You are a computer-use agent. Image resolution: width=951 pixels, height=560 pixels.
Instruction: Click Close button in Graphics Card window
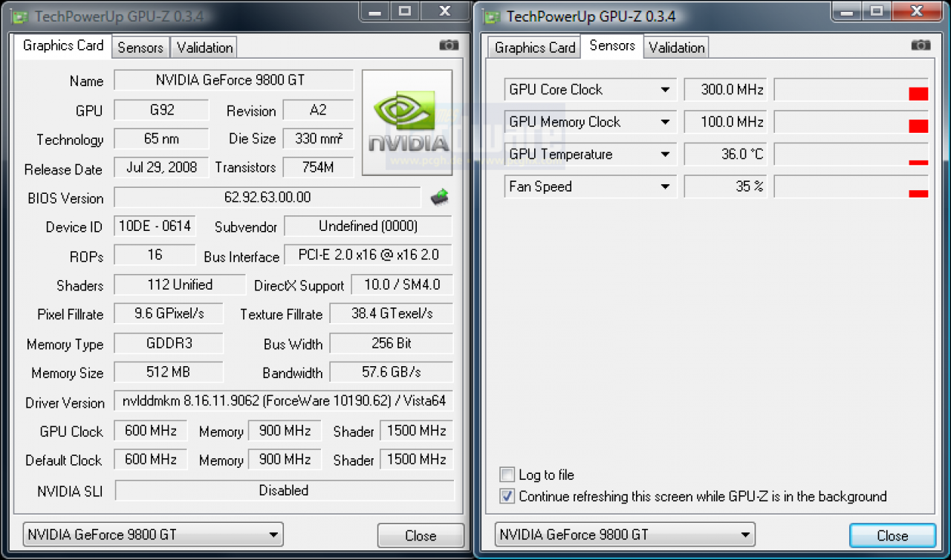point(421,535)
